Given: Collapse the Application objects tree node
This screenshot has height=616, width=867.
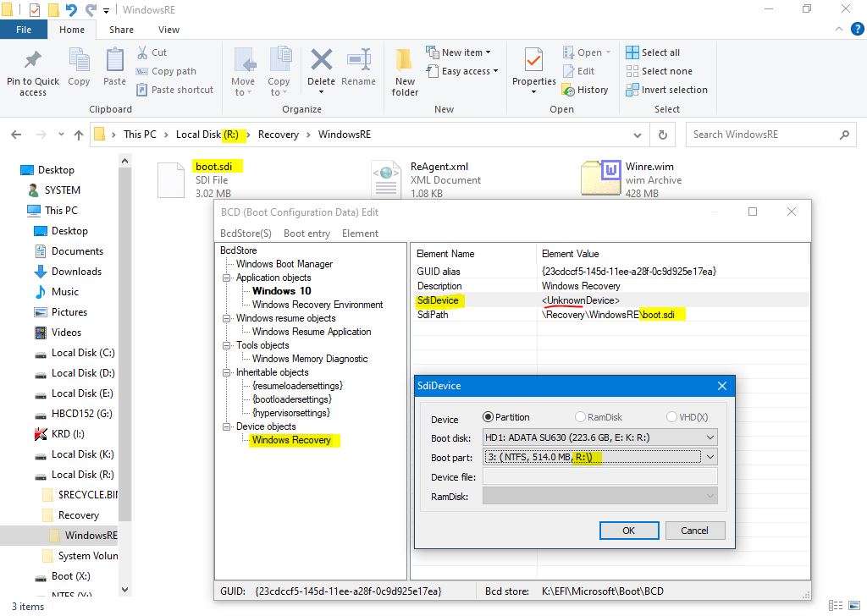Looking at the screenshot, I should click(227, 278).
